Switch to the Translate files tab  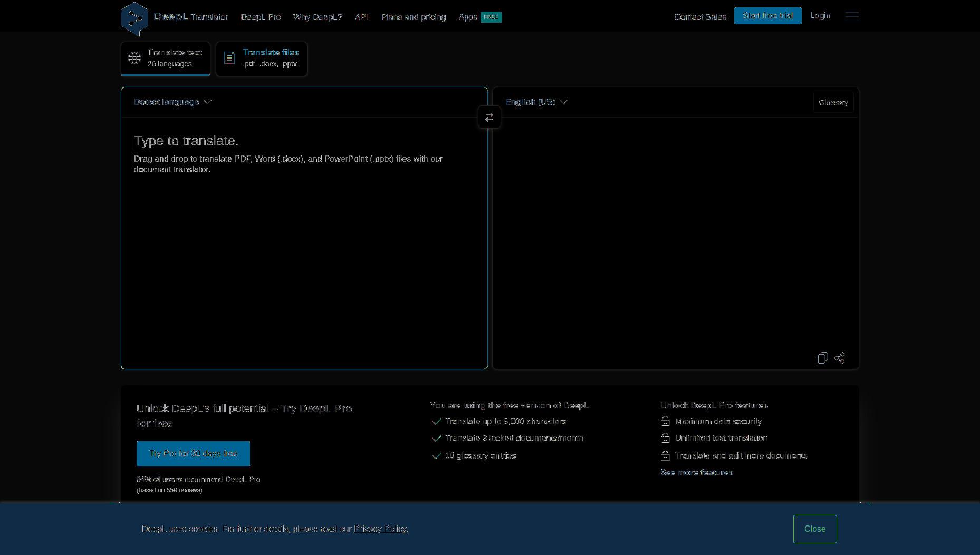tap(262, 59)
